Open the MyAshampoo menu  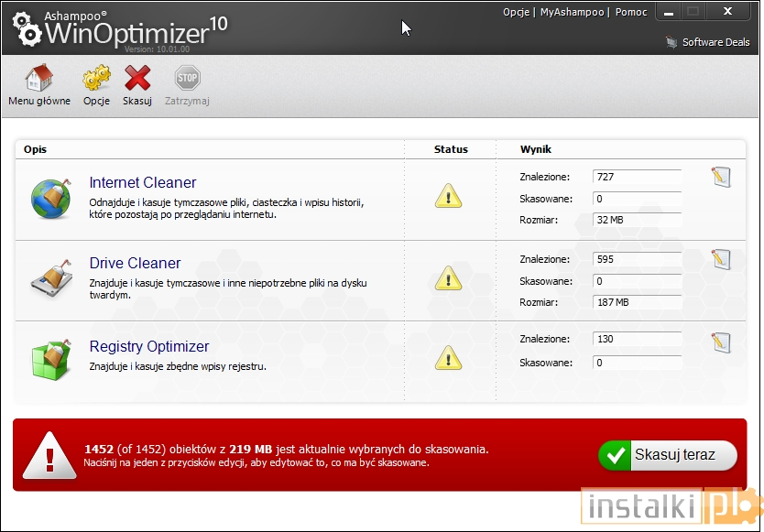click(x=572, y=11)
